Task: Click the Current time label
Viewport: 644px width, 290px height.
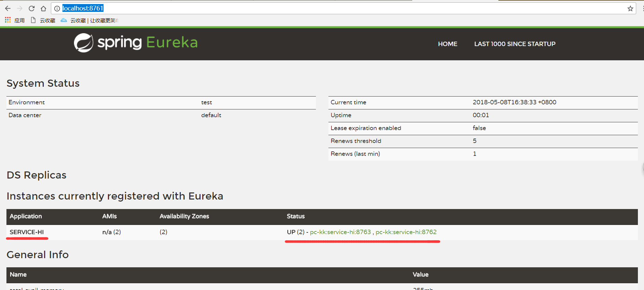Action: (x=348, y=102)
